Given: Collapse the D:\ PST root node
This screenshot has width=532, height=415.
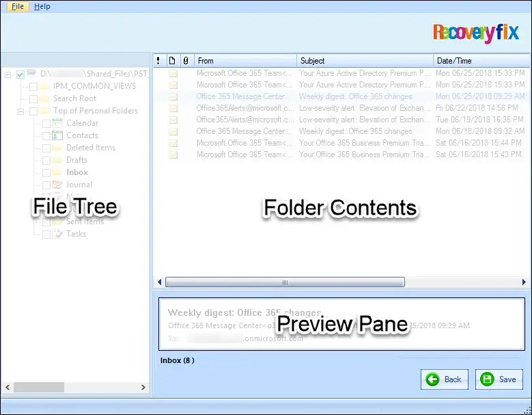Looking at the screenshot, I should pyautogui.click(x=8, y=75).
